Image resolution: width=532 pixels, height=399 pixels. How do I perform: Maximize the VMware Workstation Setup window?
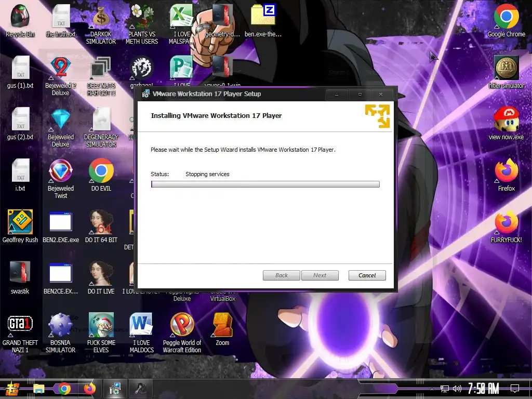[360, 95]
